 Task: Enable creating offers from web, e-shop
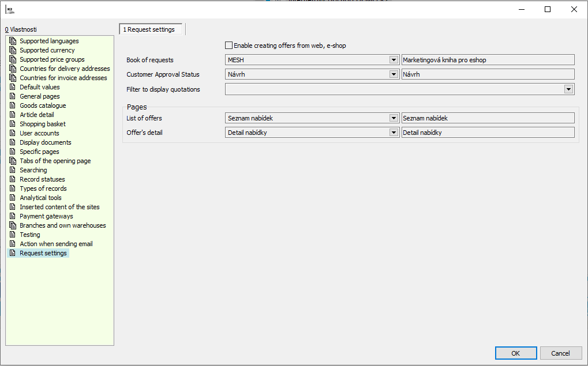coord(229,46)
